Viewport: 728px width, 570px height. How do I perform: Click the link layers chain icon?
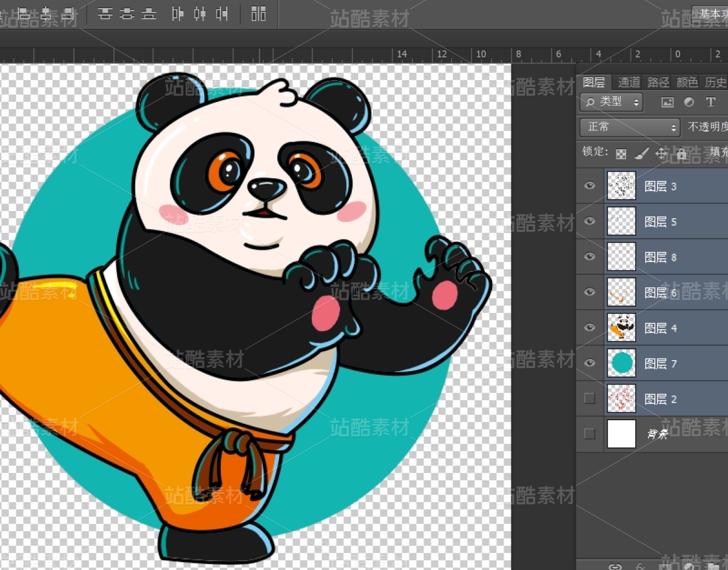coord(615,566)
